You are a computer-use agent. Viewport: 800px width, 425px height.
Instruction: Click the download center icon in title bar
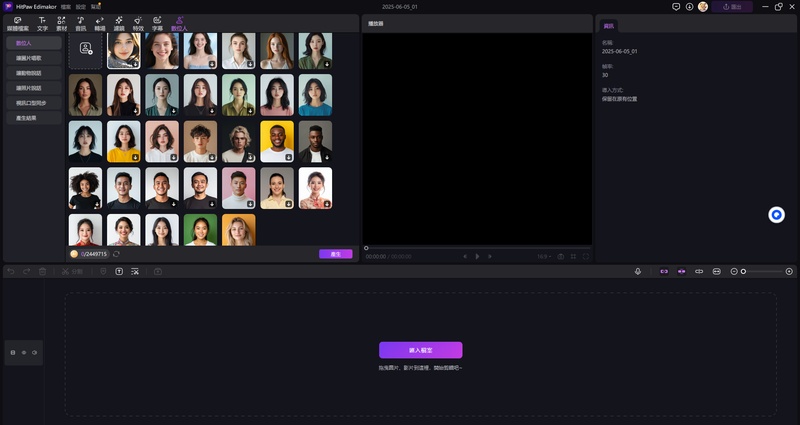coord(689,6)
